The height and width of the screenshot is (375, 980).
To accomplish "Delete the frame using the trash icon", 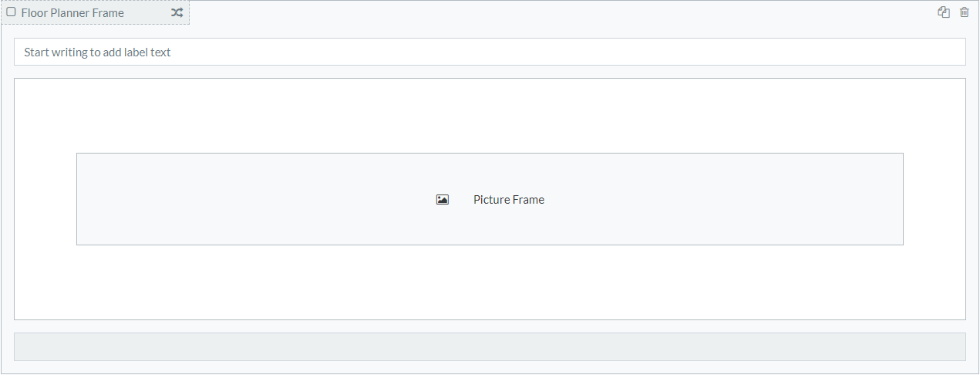I will [x=964, y=12].
